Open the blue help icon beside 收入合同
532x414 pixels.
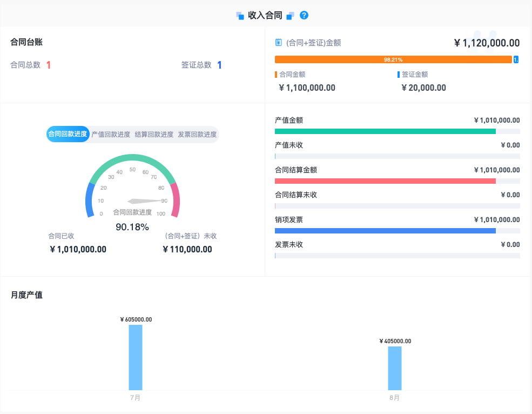pyautogui.click(x=304, y=15)
